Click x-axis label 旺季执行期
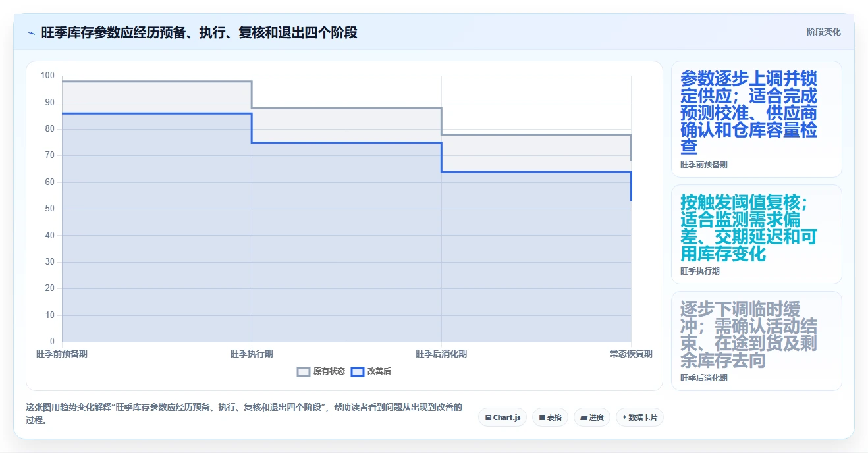868x453 pixels. click(x=252, y=354)
